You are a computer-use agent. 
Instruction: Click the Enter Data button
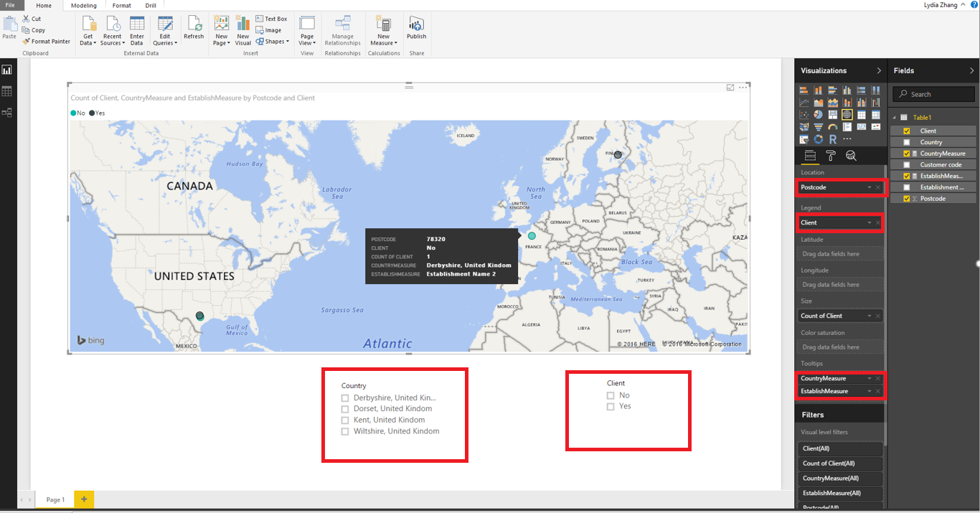(137, 29)
